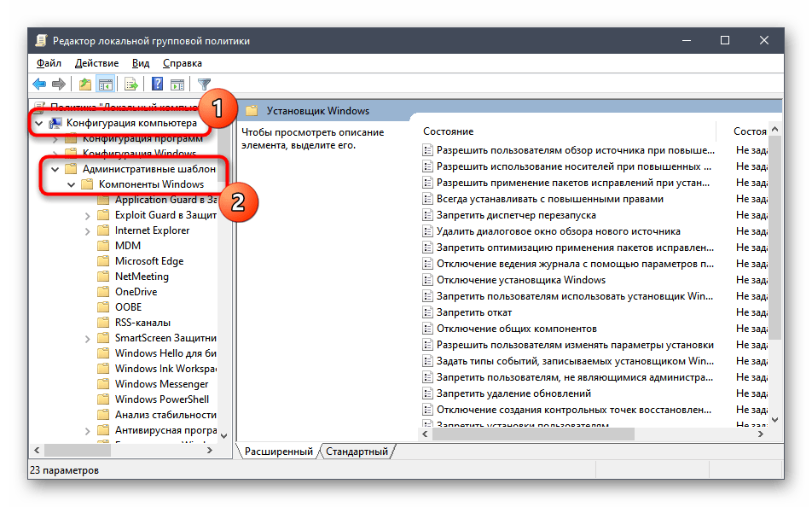
Task: Collapse the Административные шаблоны tree arrow
Action: pyautogui.click(x=55, y=169)
